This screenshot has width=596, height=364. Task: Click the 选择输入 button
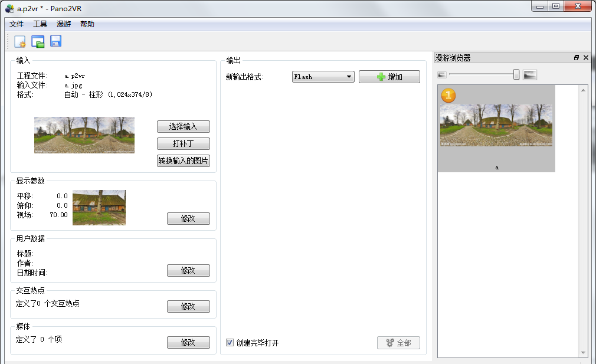click(183, 126)
